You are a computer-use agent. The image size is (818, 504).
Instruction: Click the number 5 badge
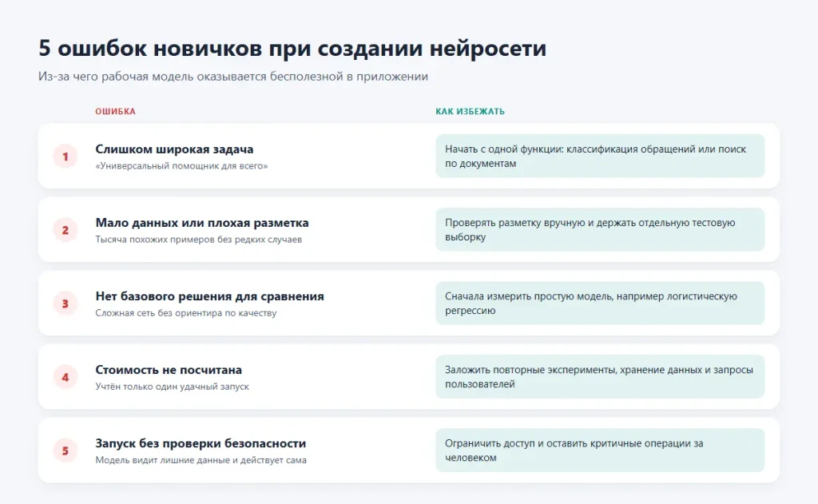point(66,450)
